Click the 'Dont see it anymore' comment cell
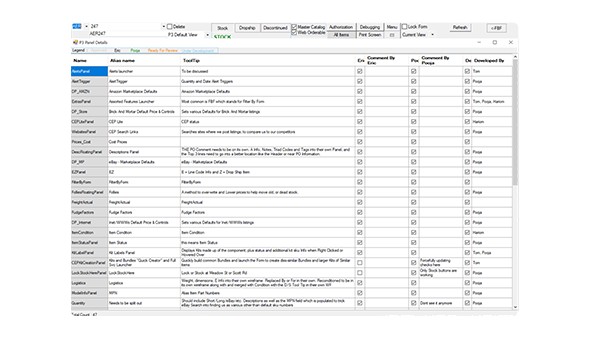This screenshot has height=360, width=590. click(441, 303)
